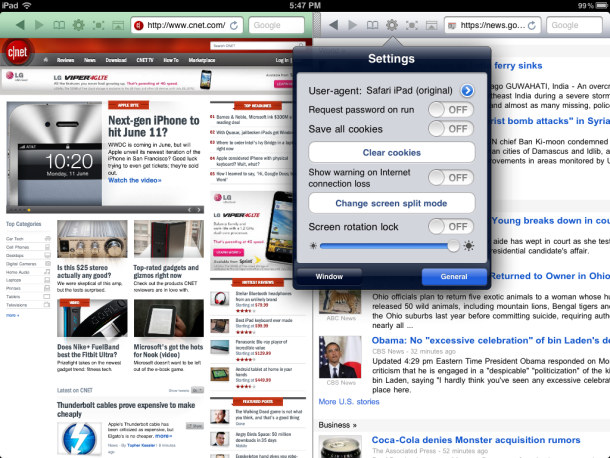Click the left pane Google search field

pos(276,25)
